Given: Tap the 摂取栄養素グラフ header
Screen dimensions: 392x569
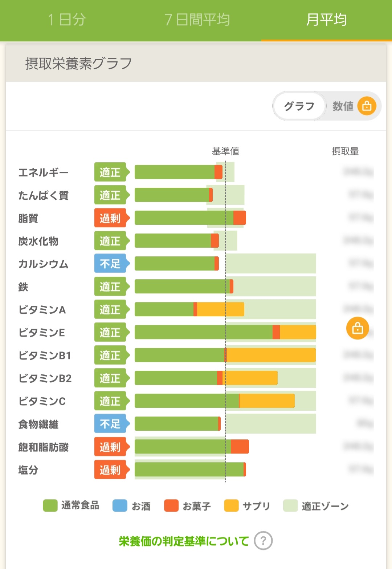Looking at the screenshot, I should pyautogui.click(x=78, y=64).
